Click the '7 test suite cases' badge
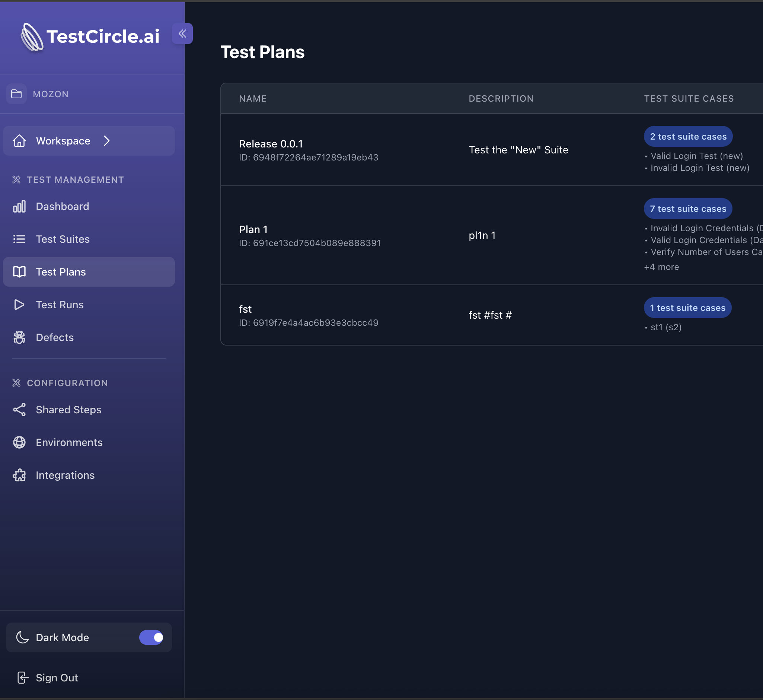Image resolution: width=763 pixels, height=700 pixels. tap(688, 209)
